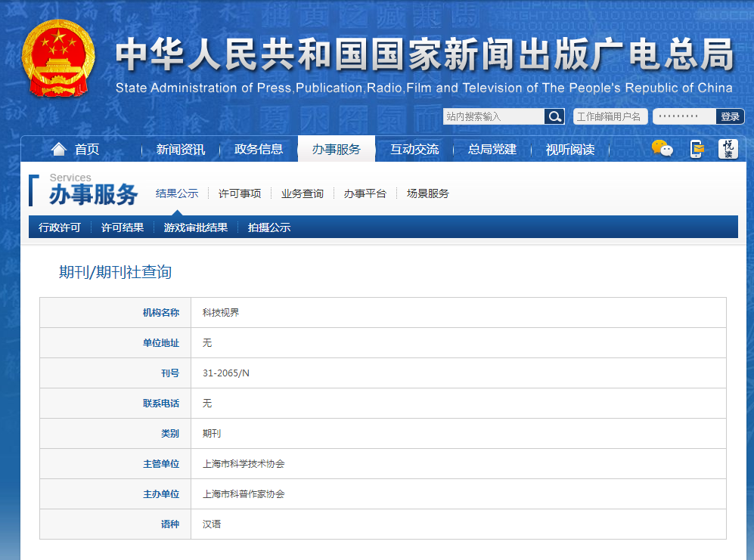Click the 机构名称 row label
Image resolution: width=754 pixels, height=560 pixels.
point(161,312)
